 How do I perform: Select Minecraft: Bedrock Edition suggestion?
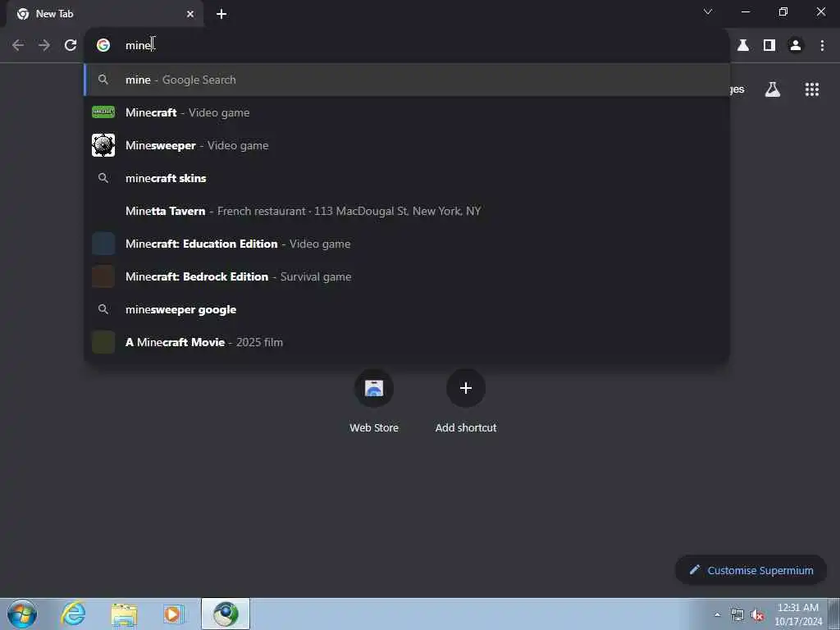(x=407, y=277)
